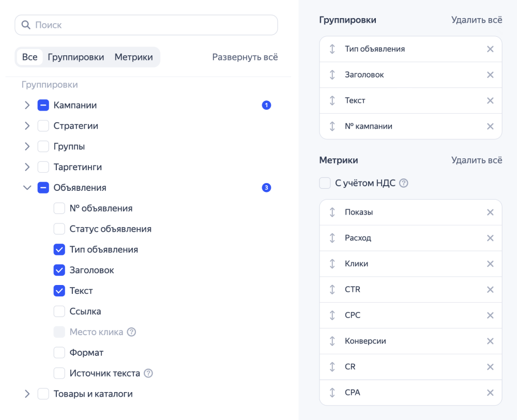Collapse the "Объявления" tree section
The height and width of the screenshot is (420, 517).
click(27, 187)
